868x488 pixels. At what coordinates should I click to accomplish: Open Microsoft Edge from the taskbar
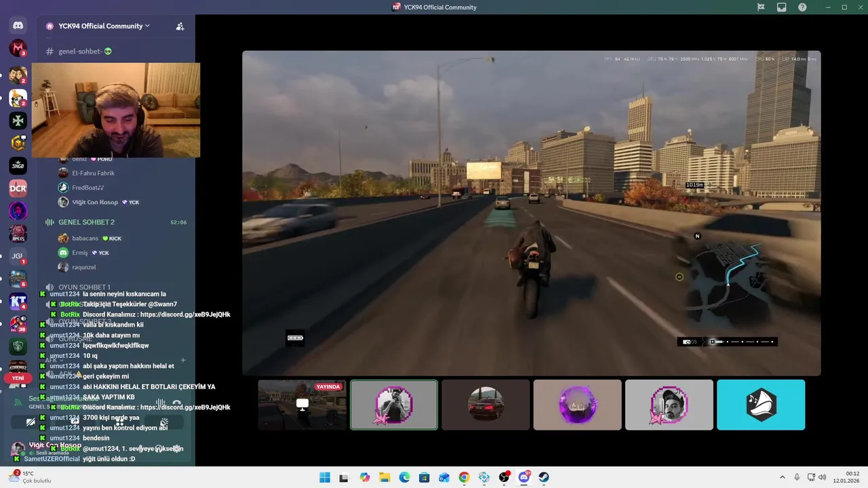pyautogui.click(x=405, y=477)
